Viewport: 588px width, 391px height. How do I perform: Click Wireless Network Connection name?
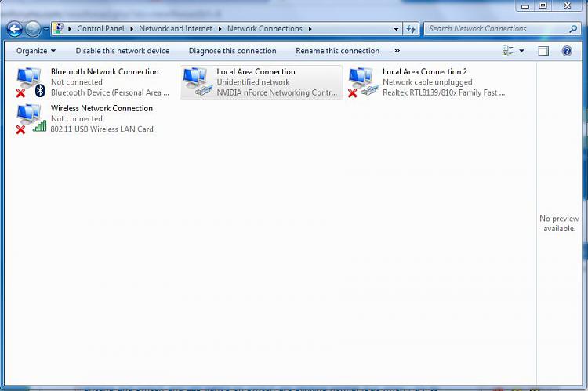[x=102, y=108]
